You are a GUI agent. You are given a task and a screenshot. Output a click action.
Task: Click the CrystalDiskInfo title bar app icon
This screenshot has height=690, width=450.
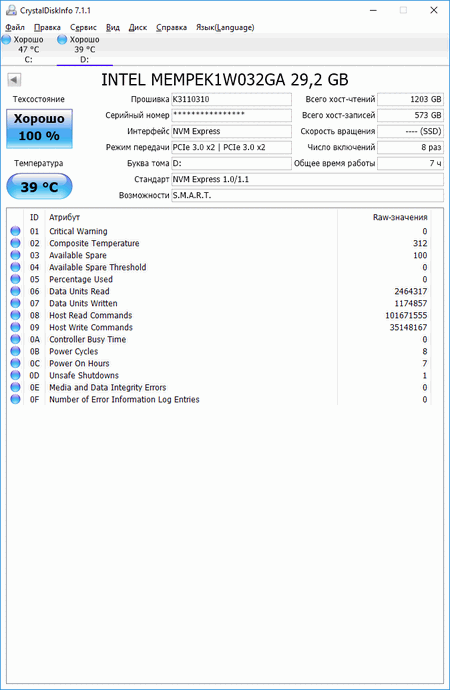[x=11, y=10]
